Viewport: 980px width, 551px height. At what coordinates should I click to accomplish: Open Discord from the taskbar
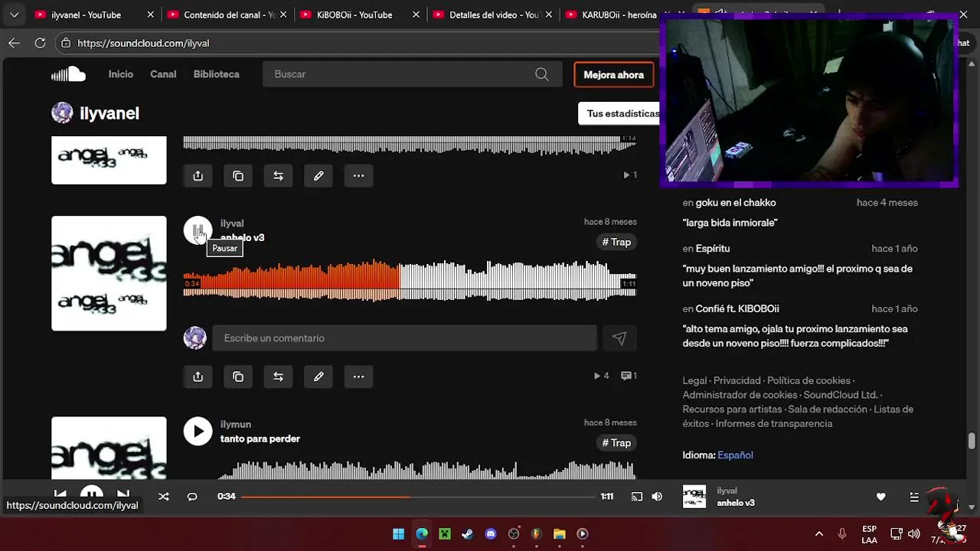click(491, 534)
